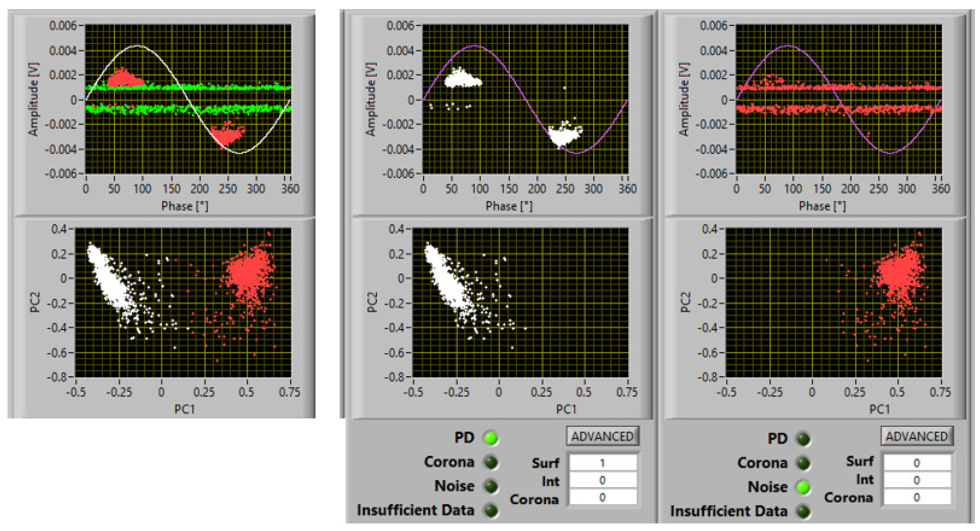Select the Corona count field in right panel
The image size is (980, 531).
(916, 497)
